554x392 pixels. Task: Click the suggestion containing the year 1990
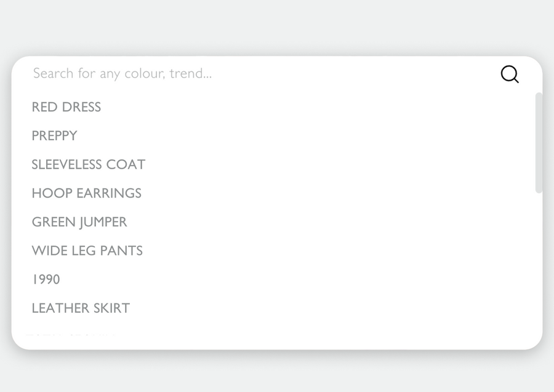[45, 279]
